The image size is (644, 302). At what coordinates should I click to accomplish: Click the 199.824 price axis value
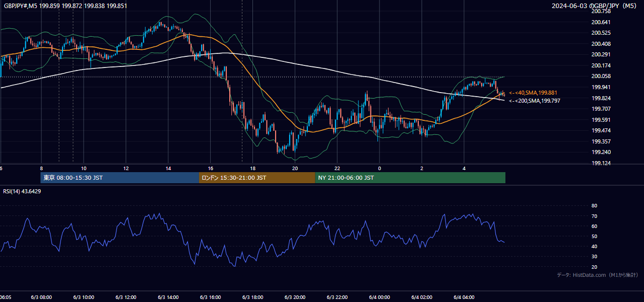click(x=601, y=98)
